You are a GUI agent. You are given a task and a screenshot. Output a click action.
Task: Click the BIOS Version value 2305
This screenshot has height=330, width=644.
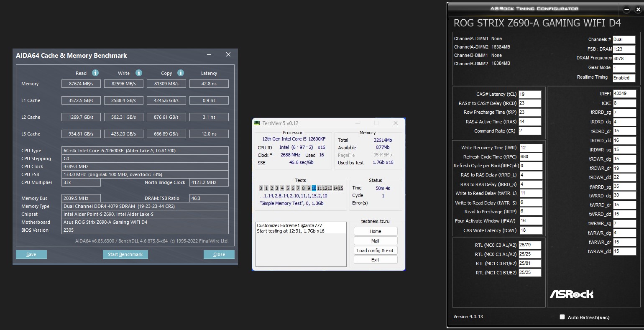coord(145,230)
